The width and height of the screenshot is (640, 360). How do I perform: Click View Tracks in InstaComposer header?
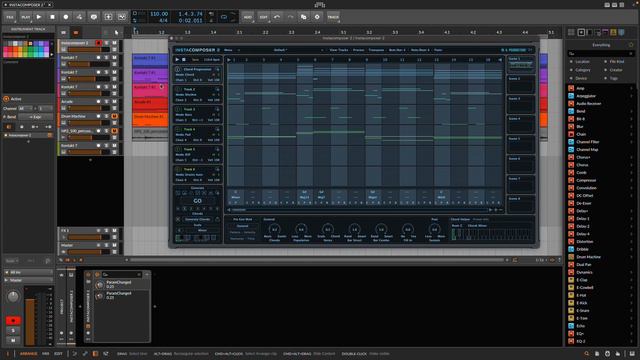tap(339, 50)
